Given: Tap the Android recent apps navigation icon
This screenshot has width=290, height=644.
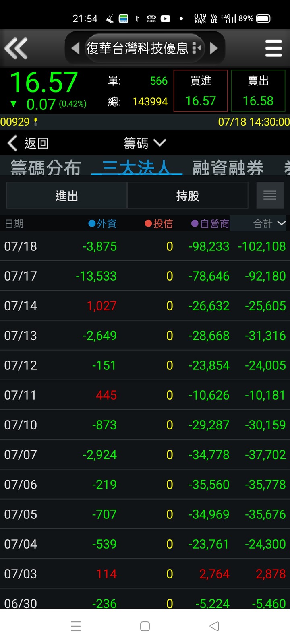Looking at the screenshot, I should click(76, 626).
